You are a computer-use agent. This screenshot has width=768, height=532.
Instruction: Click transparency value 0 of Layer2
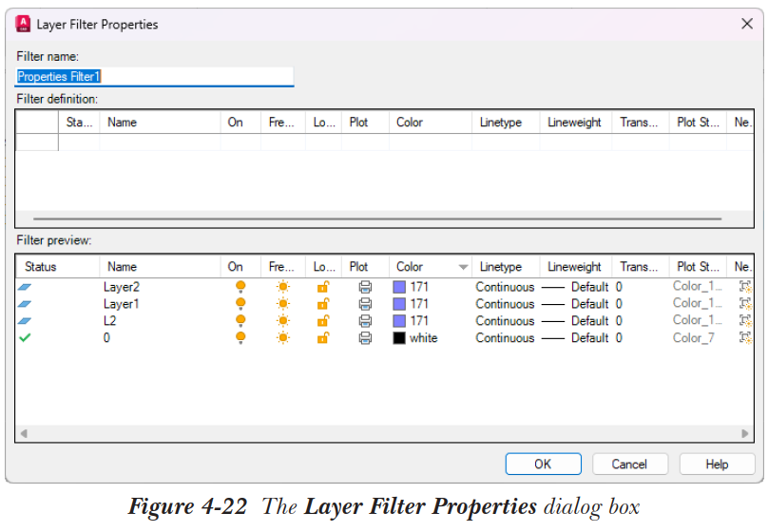pos(619,287)
